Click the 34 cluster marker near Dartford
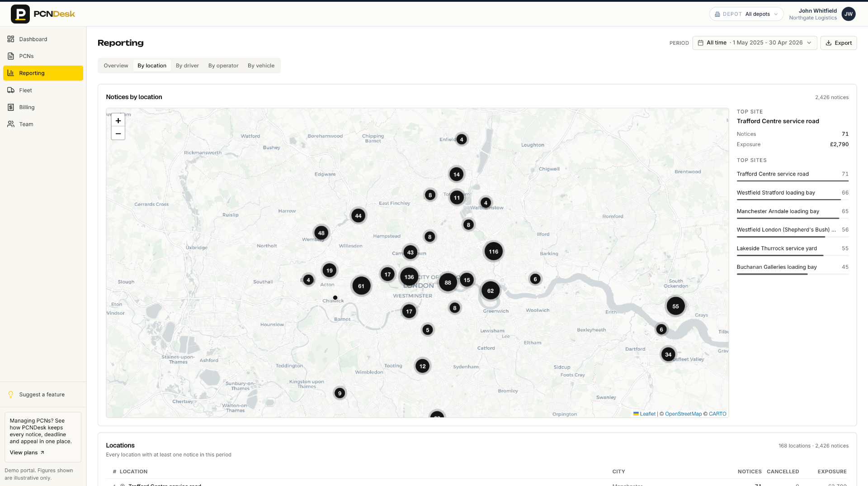Screen dimensions: 868x486 (668, 354)
